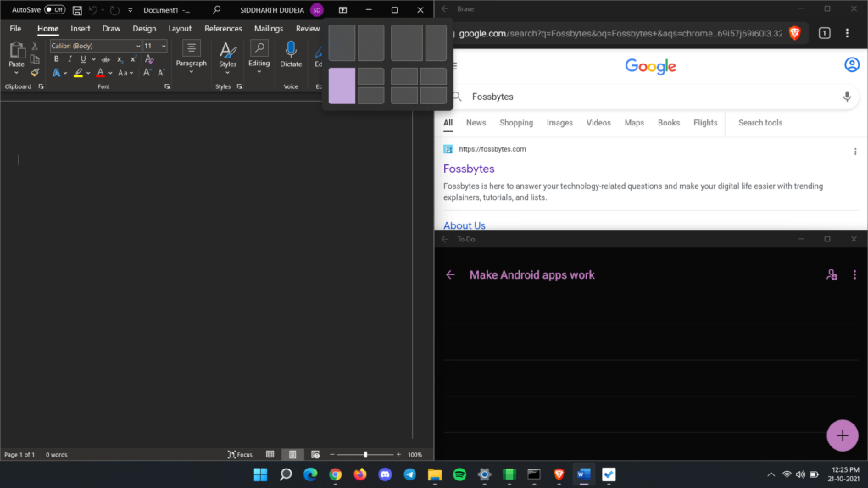Viewport: 868px width, 488px height.
Task: Open Discord from the taskbar
Action: (x=385, y=474)
